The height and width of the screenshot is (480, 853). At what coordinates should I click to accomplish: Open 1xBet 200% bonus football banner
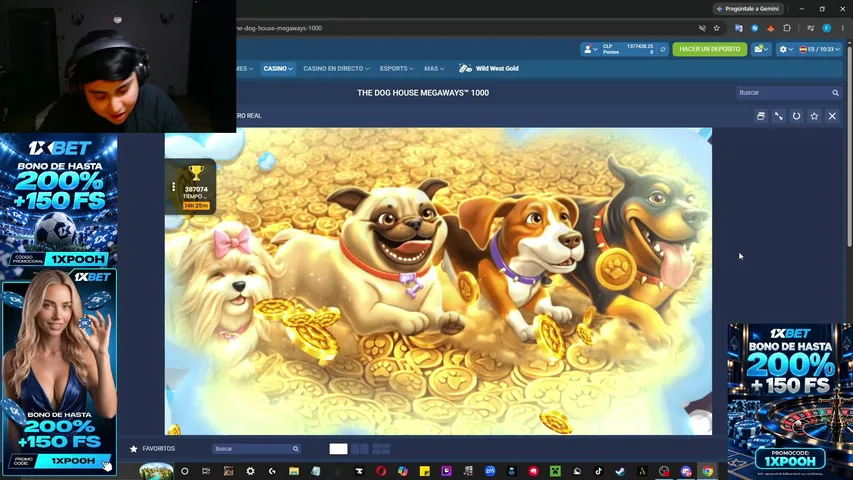59,200
